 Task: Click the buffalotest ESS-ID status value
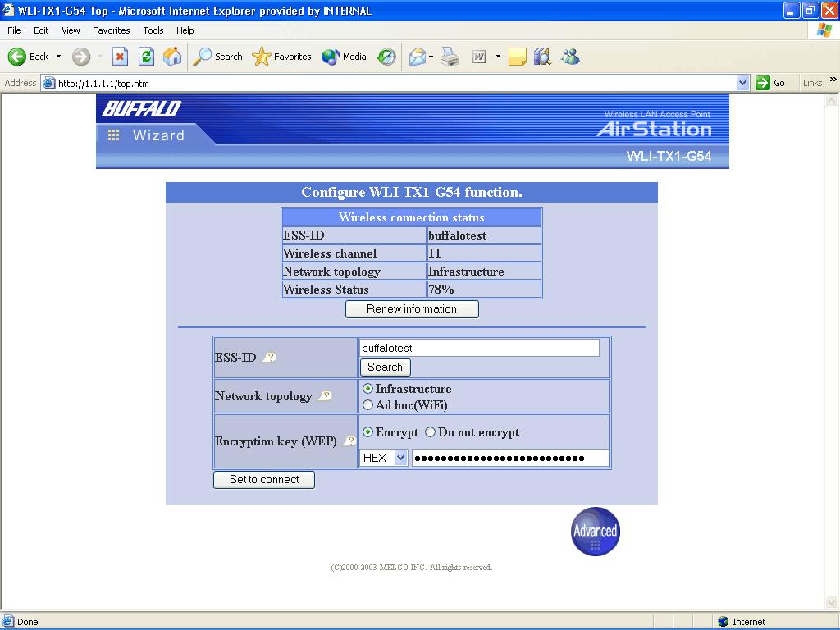click(x=457, y=235)
